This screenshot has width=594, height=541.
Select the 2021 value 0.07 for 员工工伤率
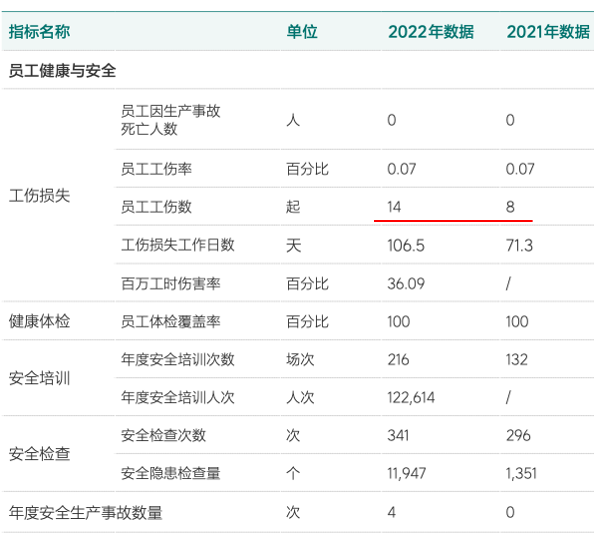520,169
